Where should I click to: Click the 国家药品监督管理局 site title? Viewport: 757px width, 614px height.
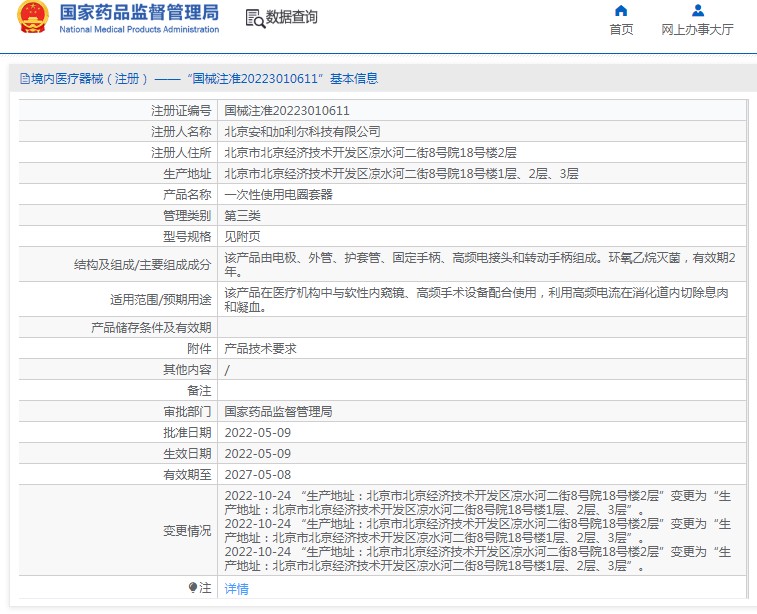point(138,13)
